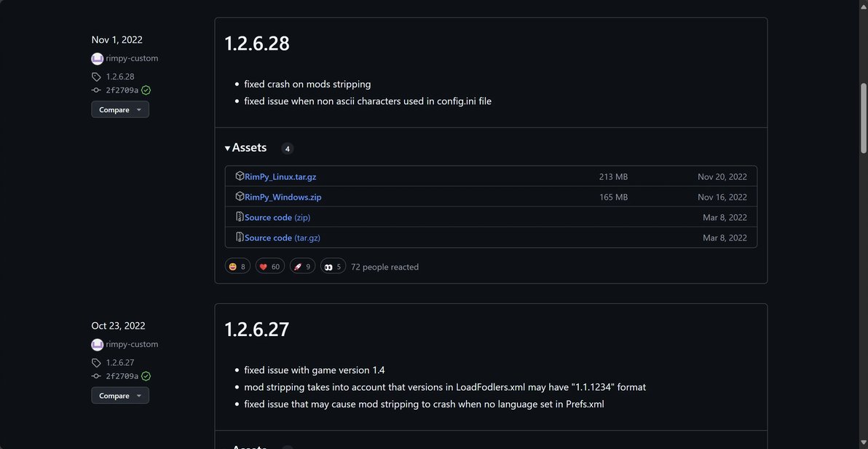Open the Compare dropdown for release 1.2.6.27
Viewport: 868px width, 449px height.
point(120,396)
